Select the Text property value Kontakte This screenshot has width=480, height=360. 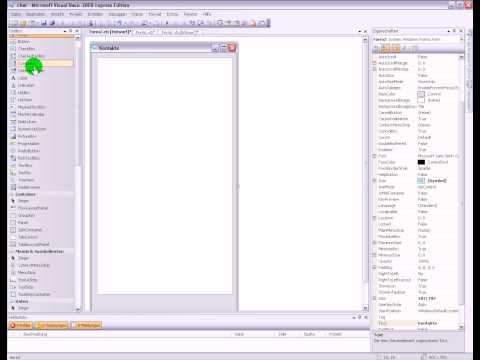(x=427, y=323)
